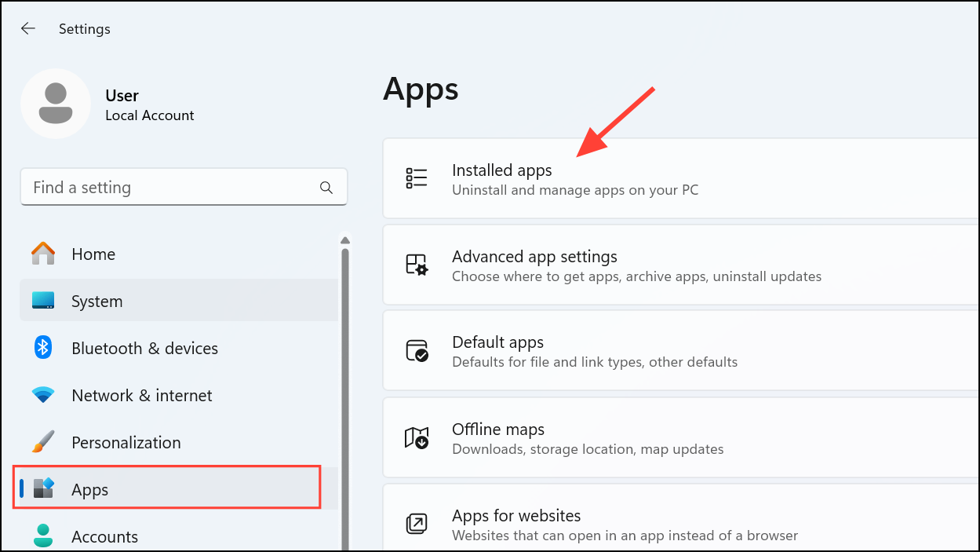
Task: Navigate to System settings in the sidebar
Action: pos(96,300)
